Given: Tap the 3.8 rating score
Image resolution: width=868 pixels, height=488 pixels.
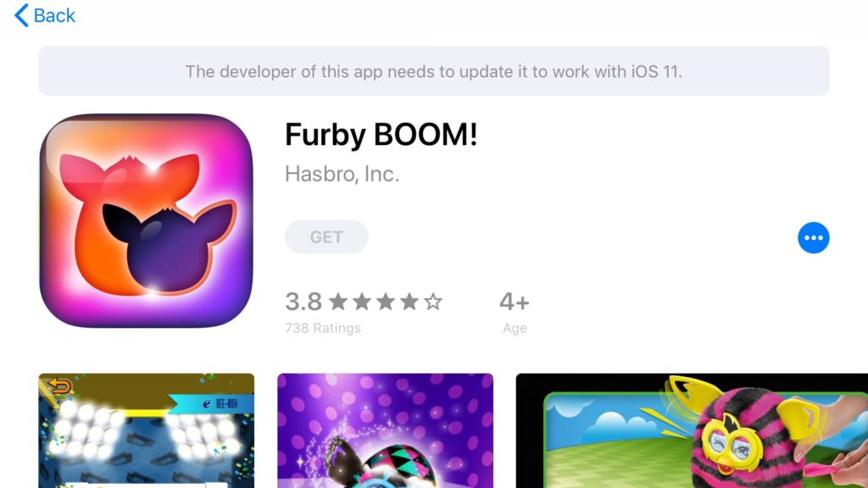Looking at the screenshot, I should 303,302.
